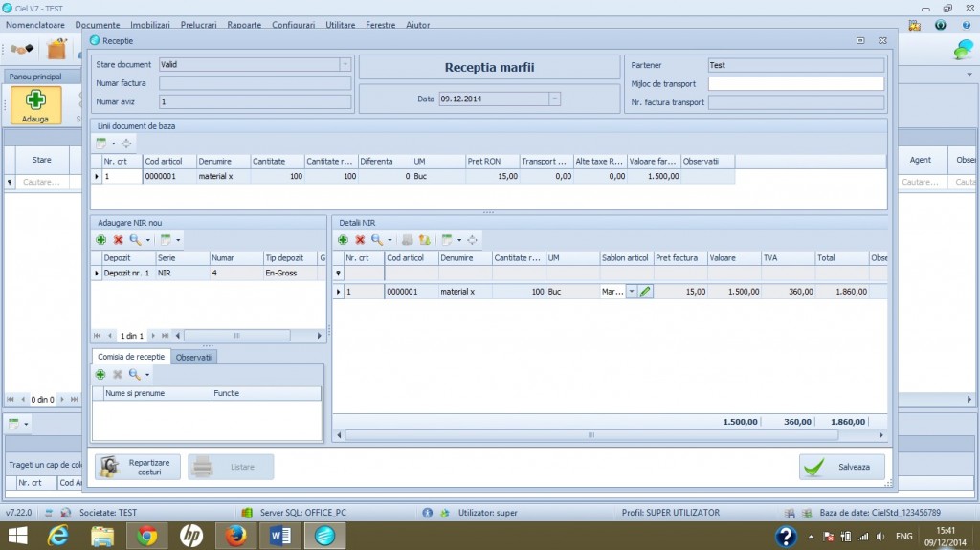
Task: Delete the selected NIR with red X
Action: tap(118, 240)
